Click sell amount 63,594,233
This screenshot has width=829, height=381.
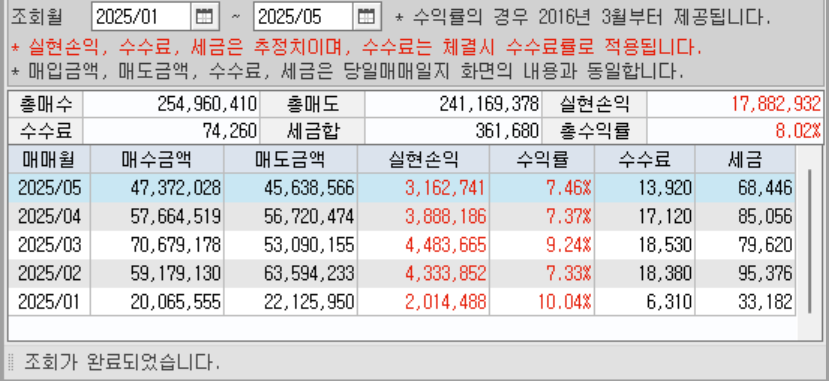pyautogui.click(x=309, y=273)
